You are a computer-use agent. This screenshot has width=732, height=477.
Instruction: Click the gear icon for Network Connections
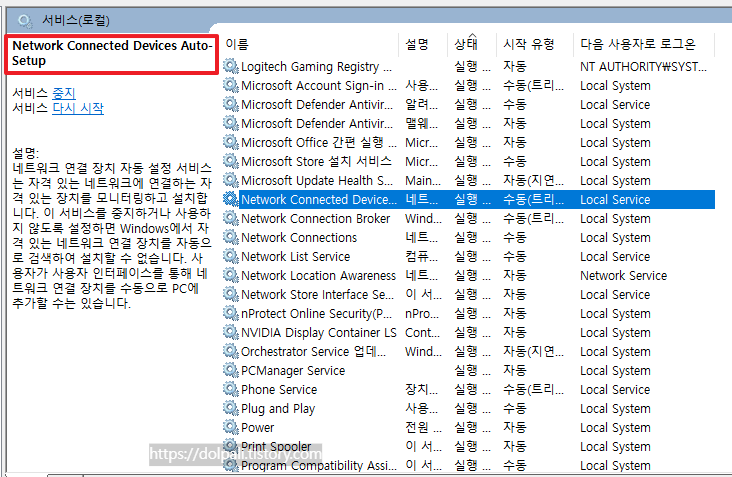[x=231, y=237]
